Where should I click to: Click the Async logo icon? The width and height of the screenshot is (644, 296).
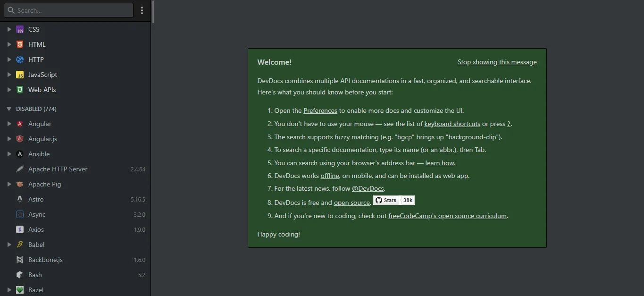pos(20,214)
